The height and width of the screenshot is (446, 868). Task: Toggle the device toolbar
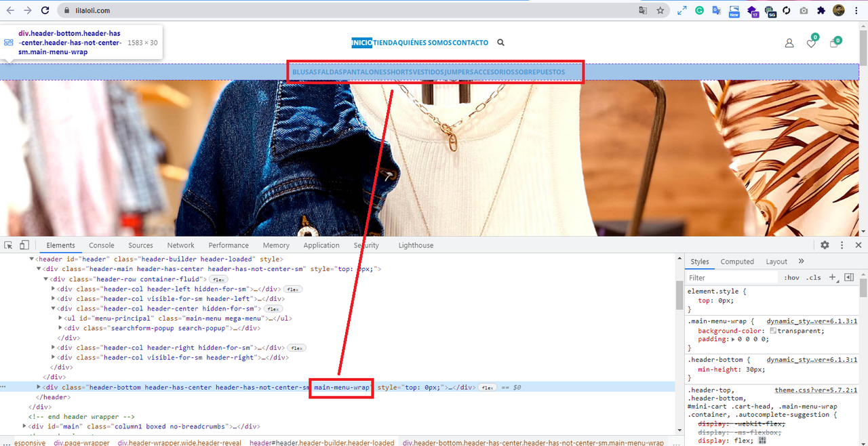(24, 245)
